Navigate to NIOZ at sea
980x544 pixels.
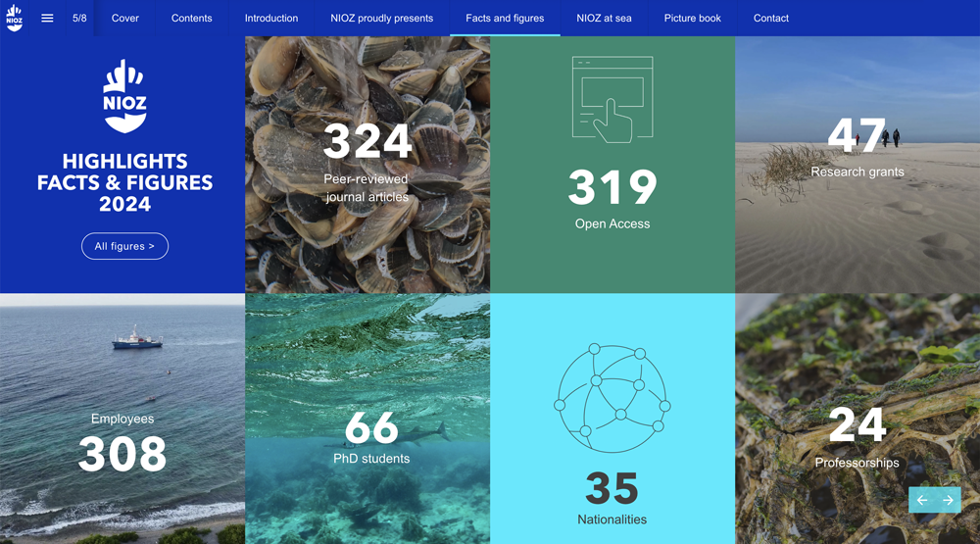tap(604, 18)
